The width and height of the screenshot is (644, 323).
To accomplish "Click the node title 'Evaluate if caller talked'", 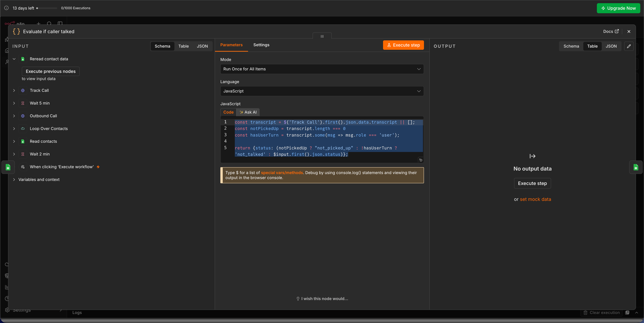I will click(x=49, y=31).
